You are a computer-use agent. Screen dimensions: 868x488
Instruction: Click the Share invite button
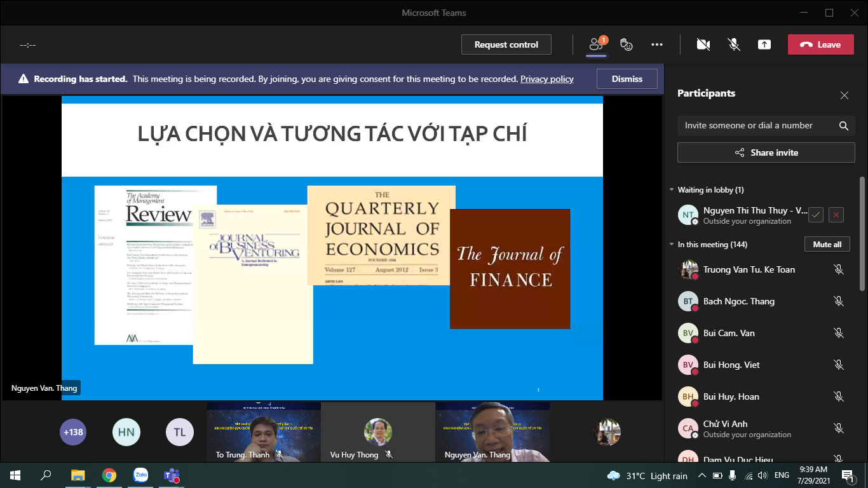(x=766, y=152)
